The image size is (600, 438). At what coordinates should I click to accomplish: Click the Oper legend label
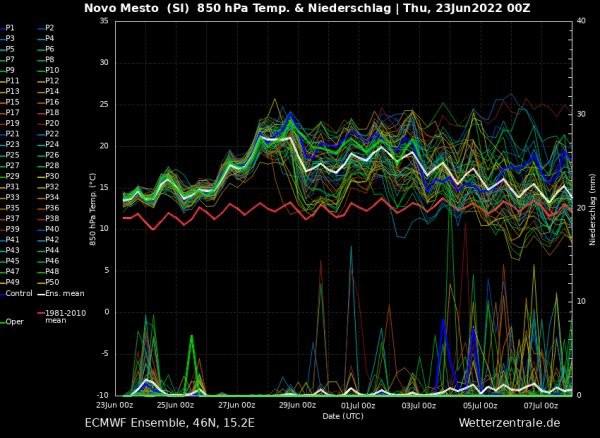click(15, 322)
